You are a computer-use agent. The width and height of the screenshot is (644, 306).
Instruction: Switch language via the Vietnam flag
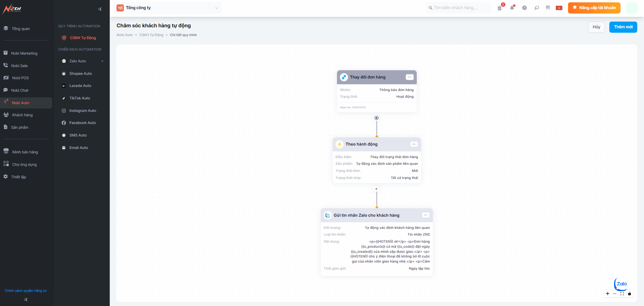(559, 8)
